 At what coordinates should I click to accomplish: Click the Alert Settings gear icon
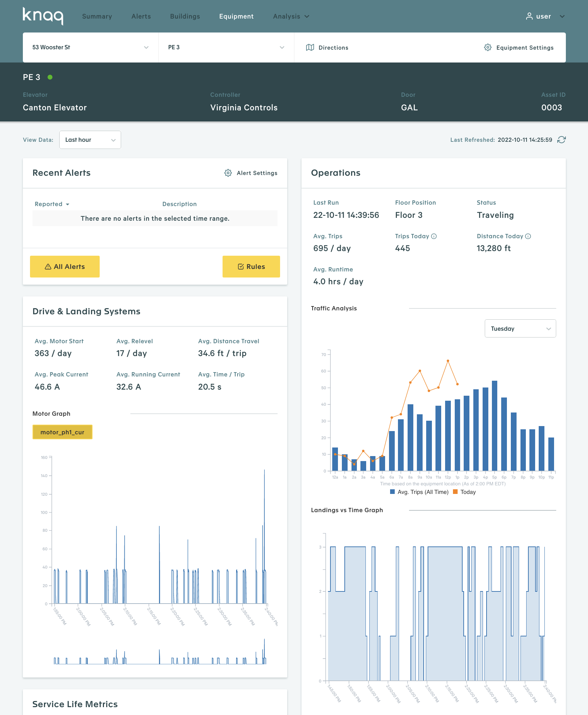click(x=228, y=173)
